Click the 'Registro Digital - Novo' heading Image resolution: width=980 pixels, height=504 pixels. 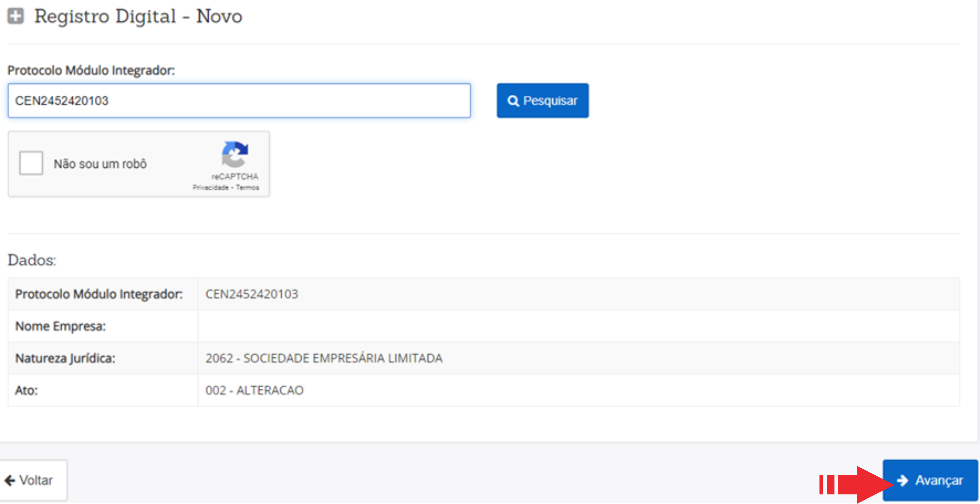pos(138,16)
